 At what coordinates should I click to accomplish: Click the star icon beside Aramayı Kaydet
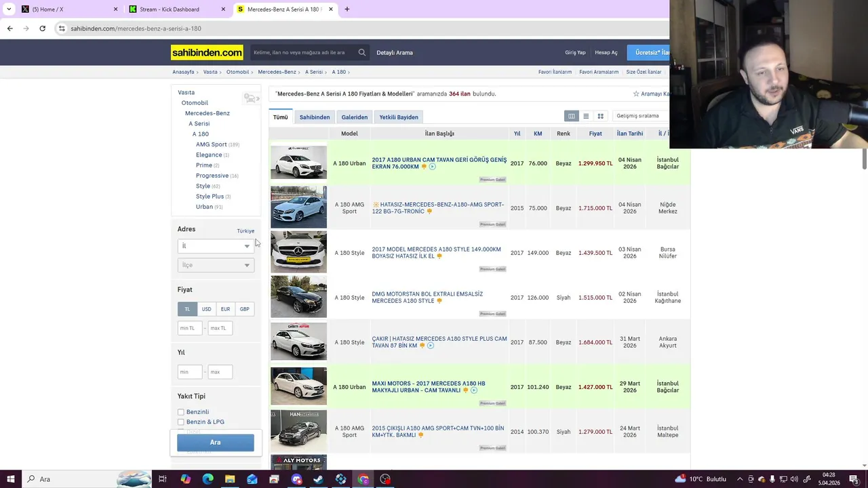coord(636,94)
